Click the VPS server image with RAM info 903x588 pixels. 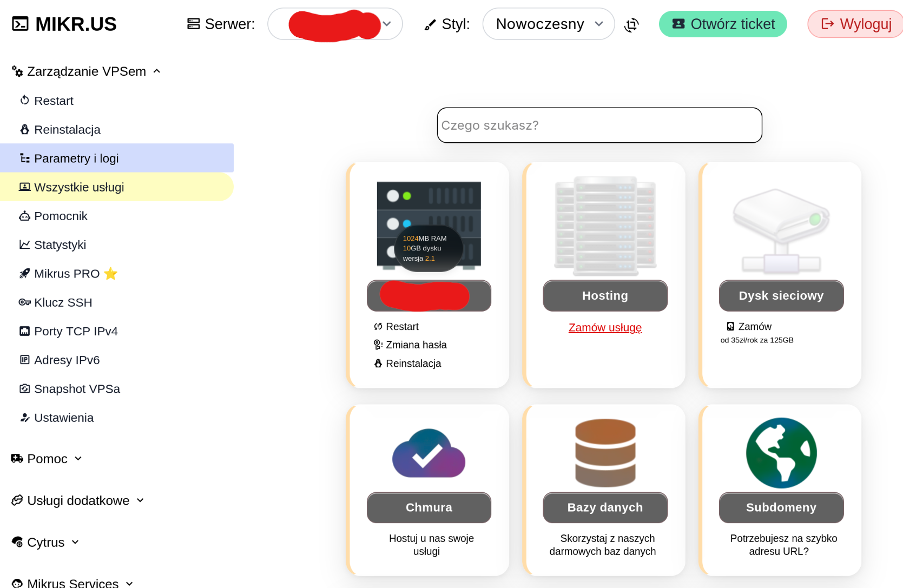(x=429, y=226)
